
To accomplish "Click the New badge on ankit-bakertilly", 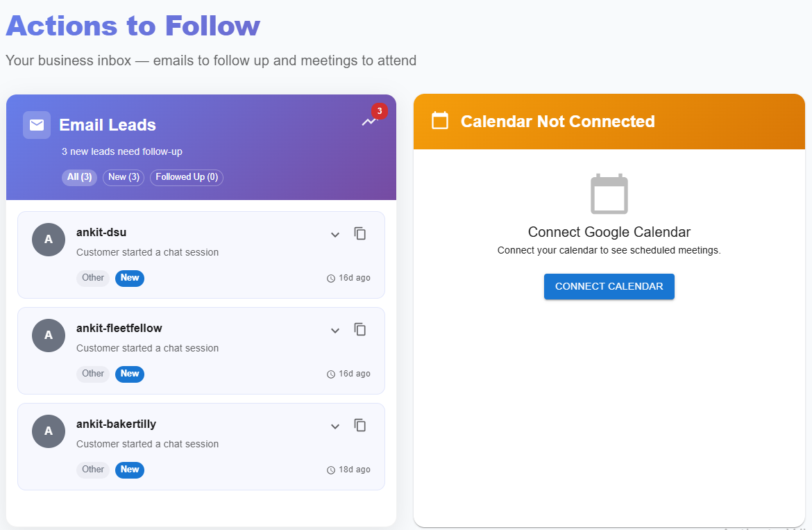I will pyautogui.click(x=129, y=470).
